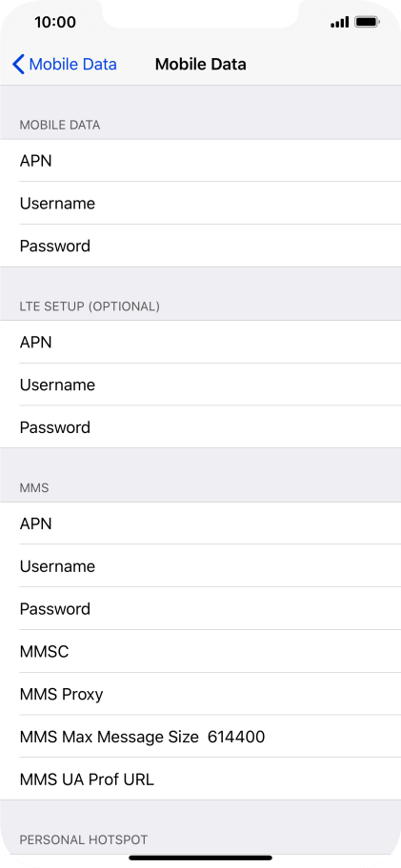Image resolution: width=401 pixels, height=868 pixels.
Task: Select Password field under LTE Setup
Action: [200, 427]
